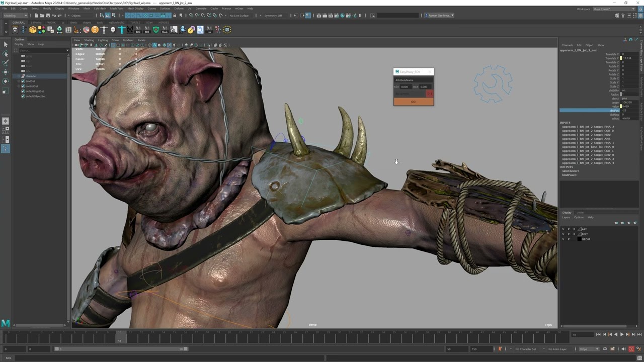
Task: Select the arrow Select tool
Action: point(5,45)
